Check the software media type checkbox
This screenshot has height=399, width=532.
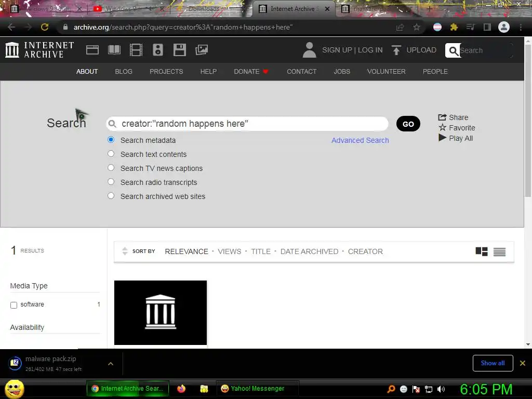click(14, 305)
